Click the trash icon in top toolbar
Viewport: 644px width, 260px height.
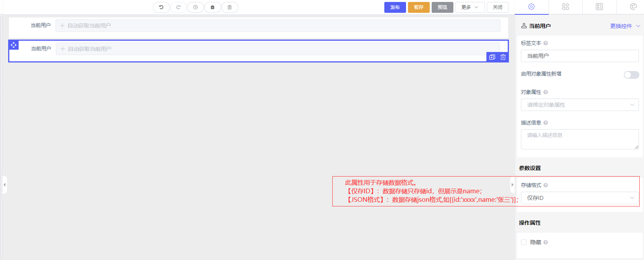(x=229, y=7)
